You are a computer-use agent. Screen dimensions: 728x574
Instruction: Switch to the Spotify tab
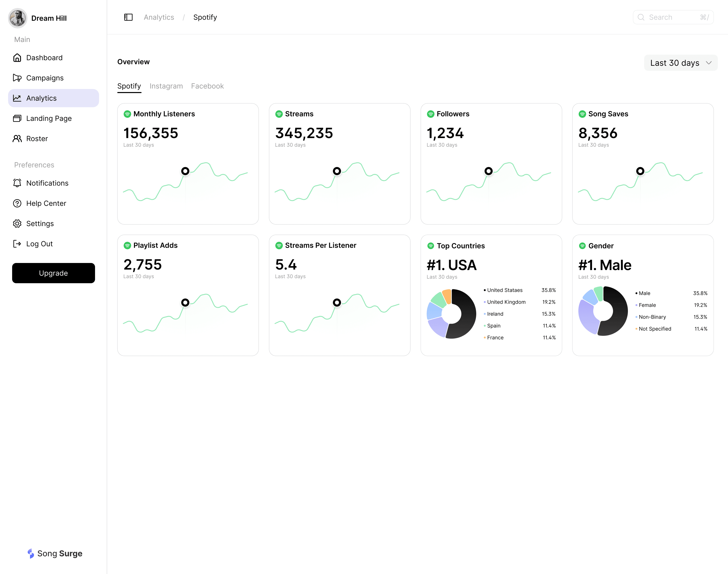(129, 86)
